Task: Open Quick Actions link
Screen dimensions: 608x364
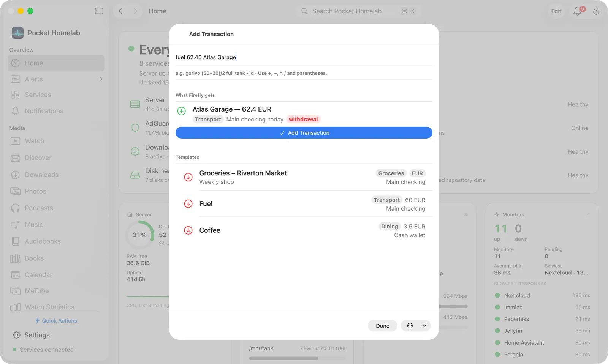Action: point(56,321)
